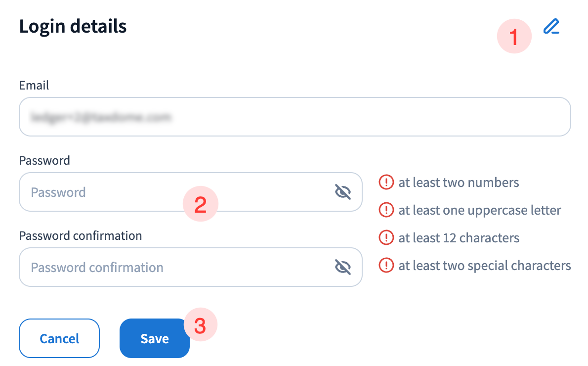Save the login details
Image resolution: width=588 pixels, height=366 pixels.
pos(154,338)
